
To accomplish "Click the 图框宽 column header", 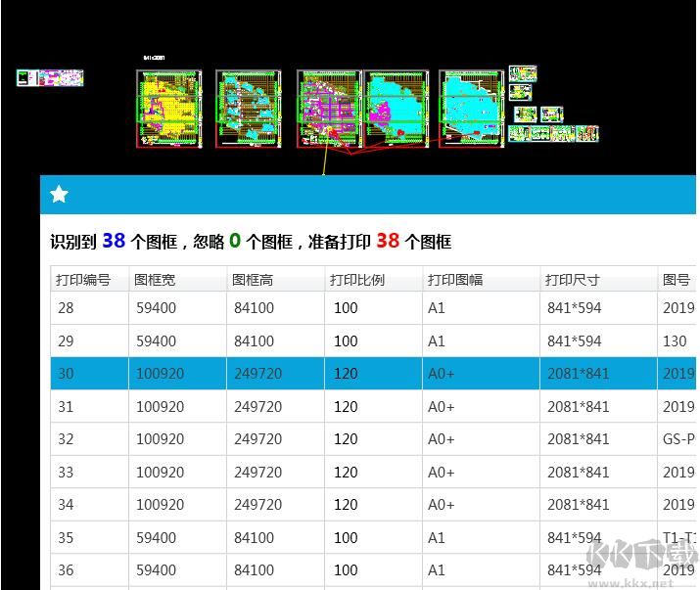I will (x=156, y=280).
